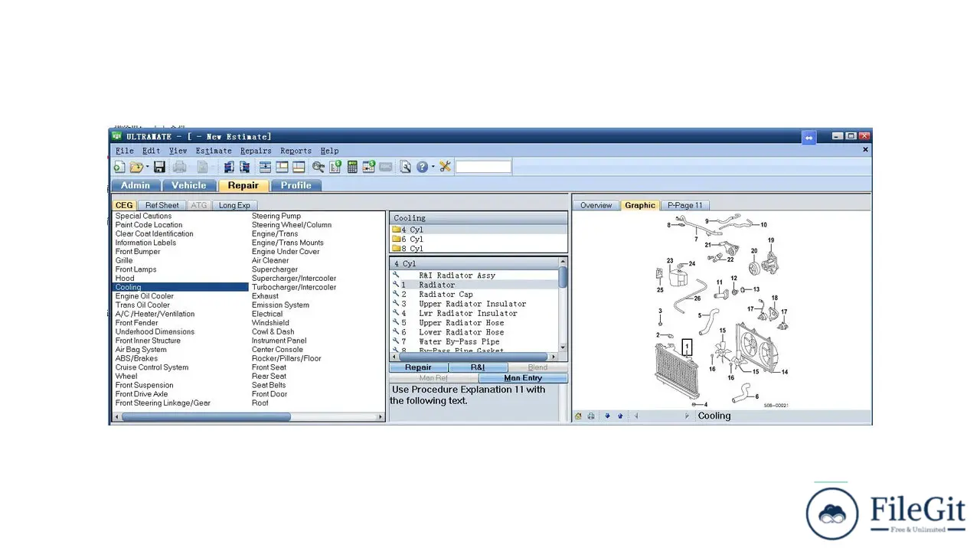Open the Edit menu
Viewport: 980px width, 551px height.
click(x=151, y=151)
